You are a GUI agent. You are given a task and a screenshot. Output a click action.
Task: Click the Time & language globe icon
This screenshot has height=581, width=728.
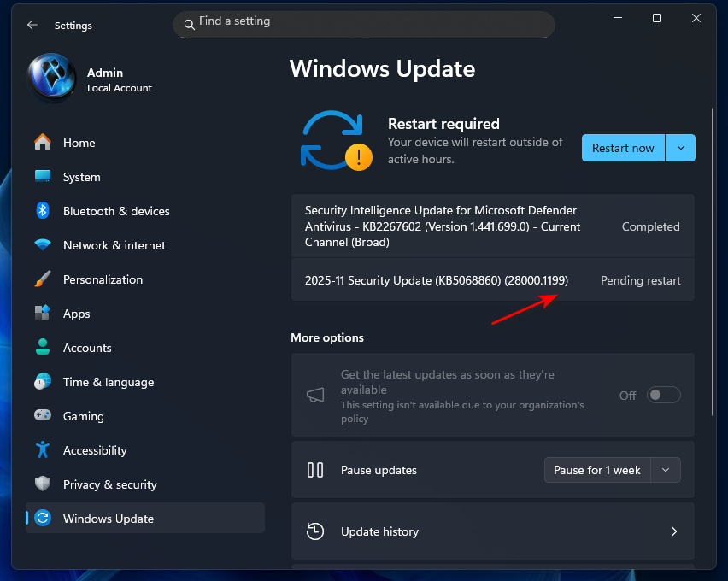tap(43, 382)
